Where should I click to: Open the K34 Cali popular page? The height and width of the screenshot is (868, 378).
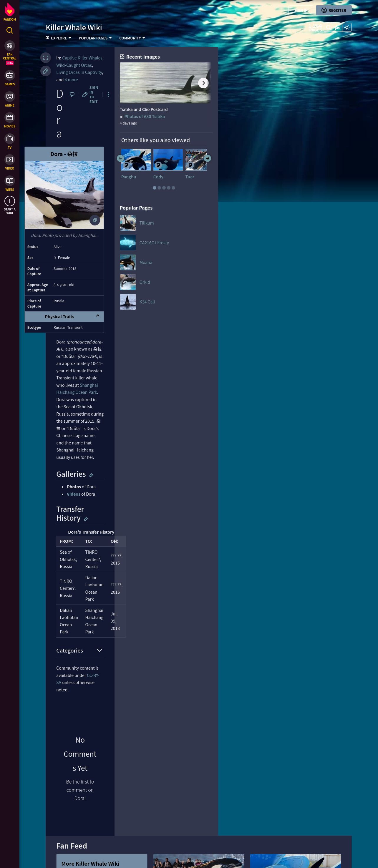[147, 302]
